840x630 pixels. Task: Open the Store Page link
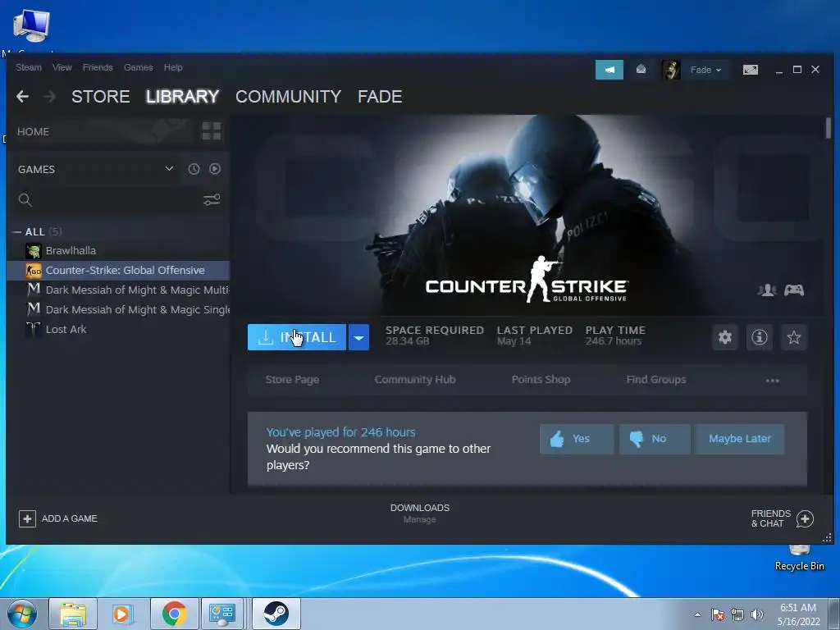click(x=293, y=380)
